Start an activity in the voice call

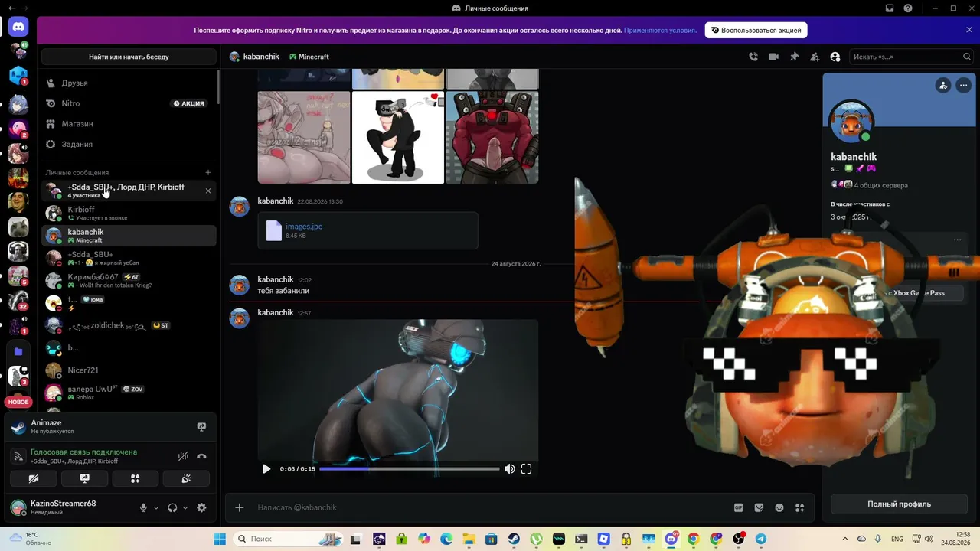[136, 478]
